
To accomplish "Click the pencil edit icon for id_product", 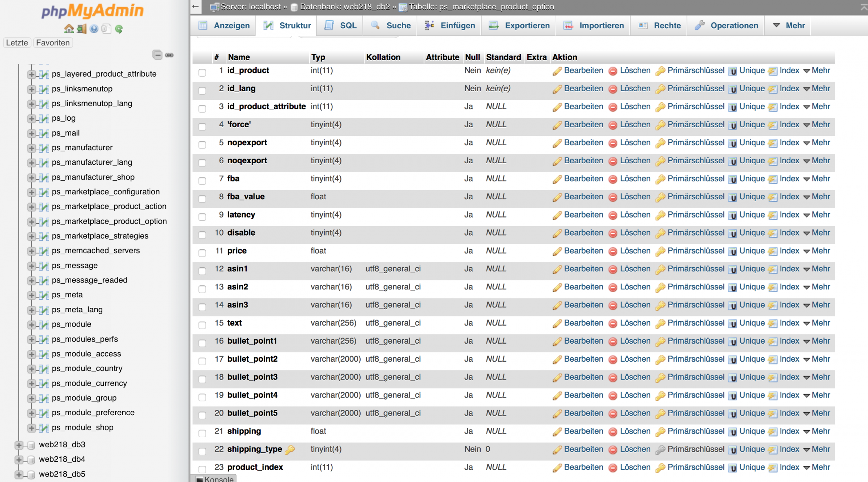I will click(557, 71).
